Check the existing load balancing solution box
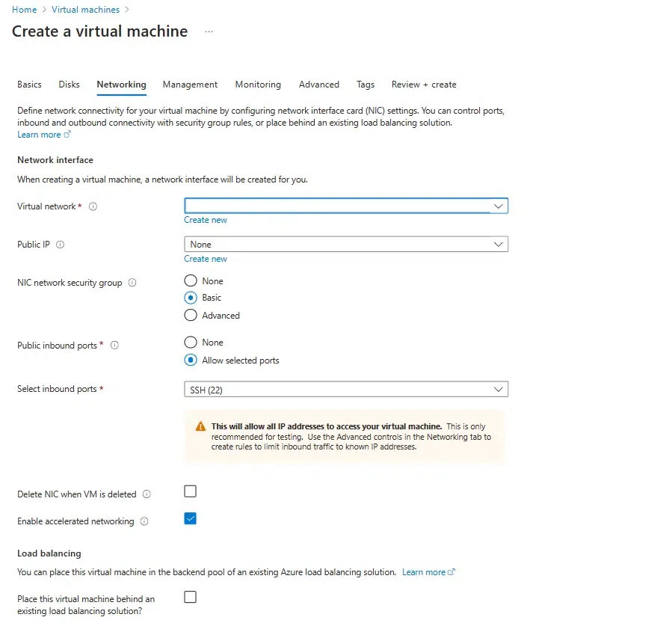This screenshot has width=672, height=632. click(x=191, y=597)
